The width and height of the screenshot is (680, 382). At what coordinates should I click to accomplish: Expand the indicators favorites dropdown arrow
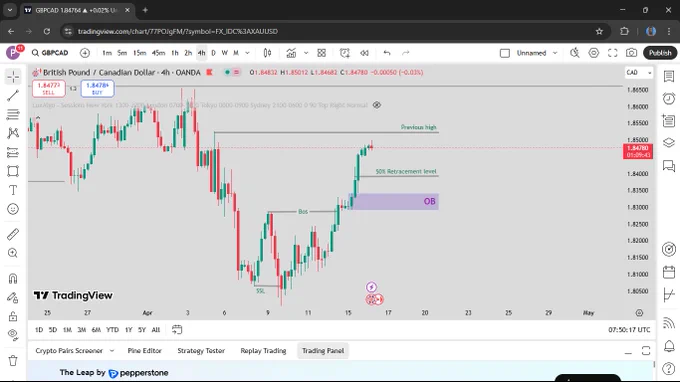[306, 53]
